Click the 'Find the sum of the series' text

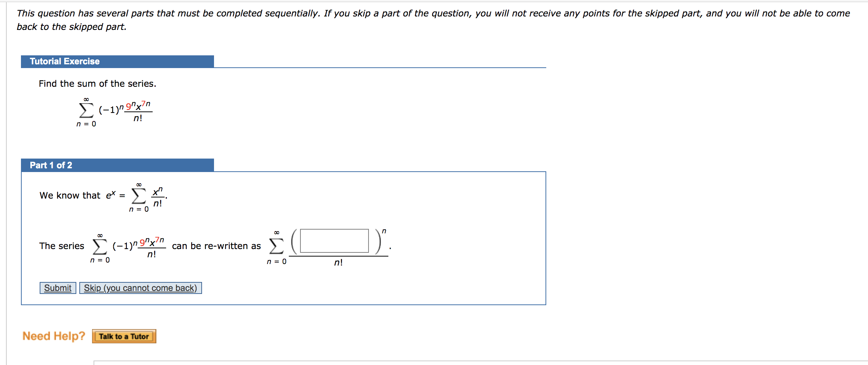pyautogui.click(x=97, y=83)
